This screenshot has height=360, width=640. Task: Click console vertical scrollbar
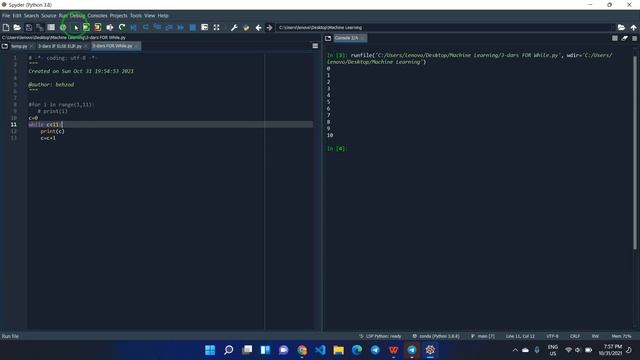[x=635, y=152]
